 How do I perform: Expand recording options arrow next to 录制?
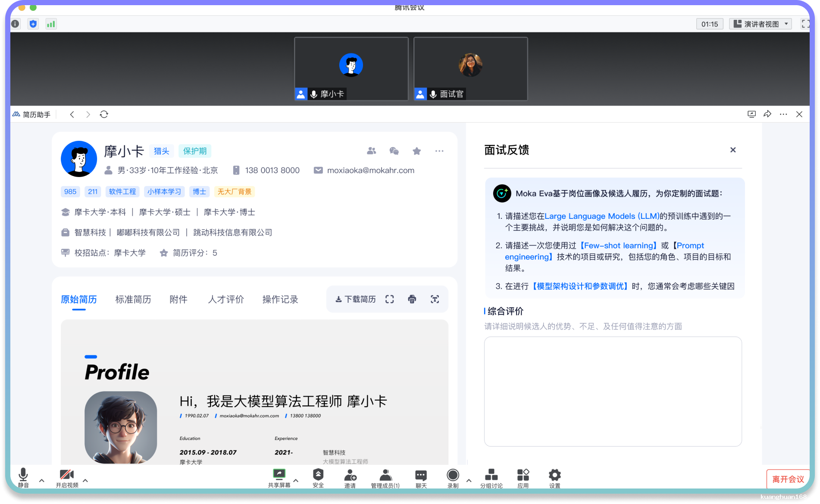(469, 480)
